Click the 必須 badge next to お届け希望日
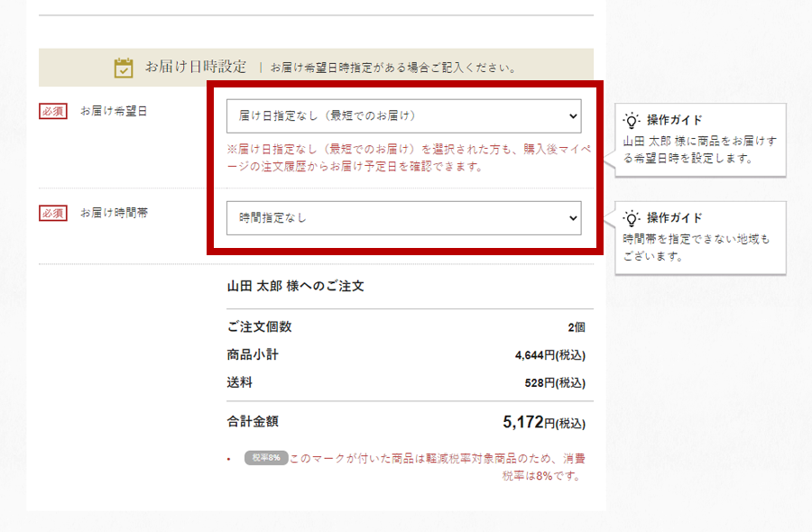 tap(52, 112)
